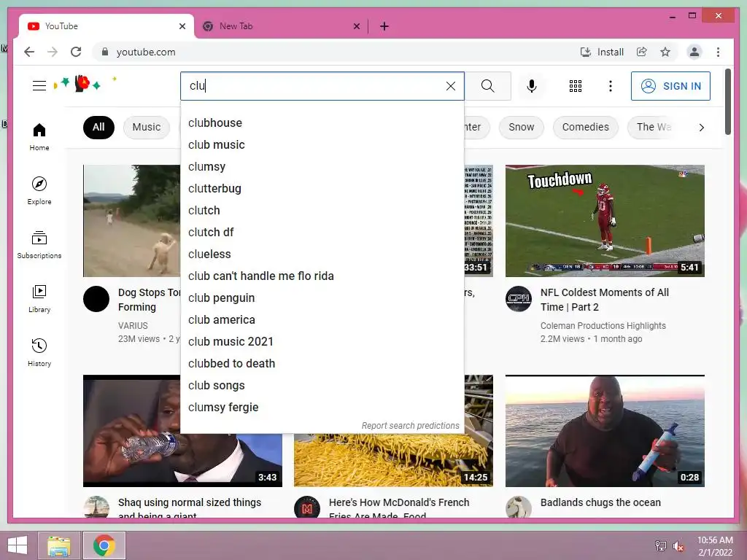Open the YouTube hamburger guide menu
Viewport: 747px width, 560px height.
(39, 86)
